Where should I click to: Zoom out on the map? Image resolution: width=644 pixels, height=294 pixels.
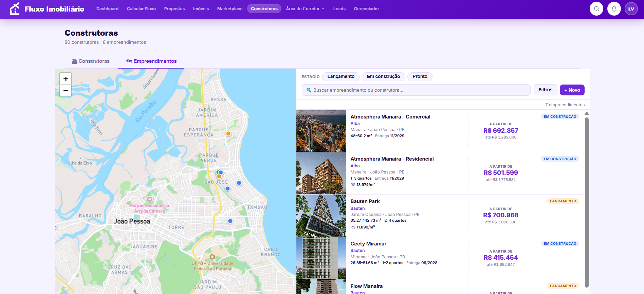66,90
